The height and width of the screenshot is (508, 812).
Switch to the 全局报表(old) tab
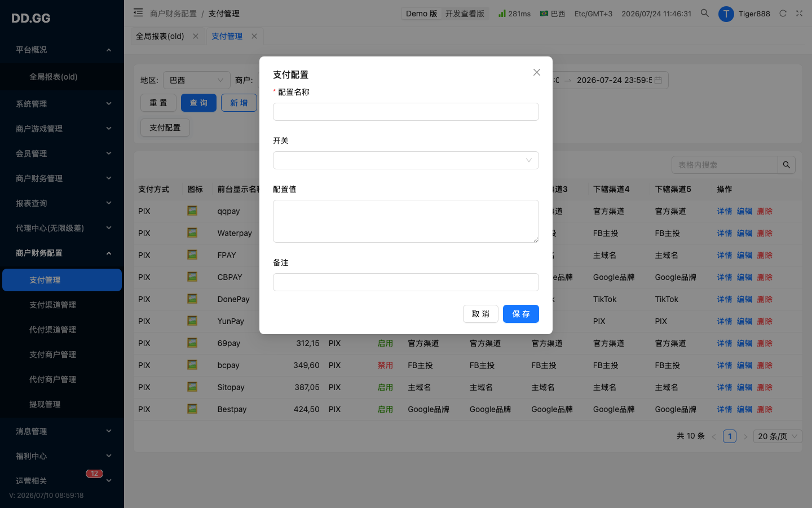pos(160,36)
